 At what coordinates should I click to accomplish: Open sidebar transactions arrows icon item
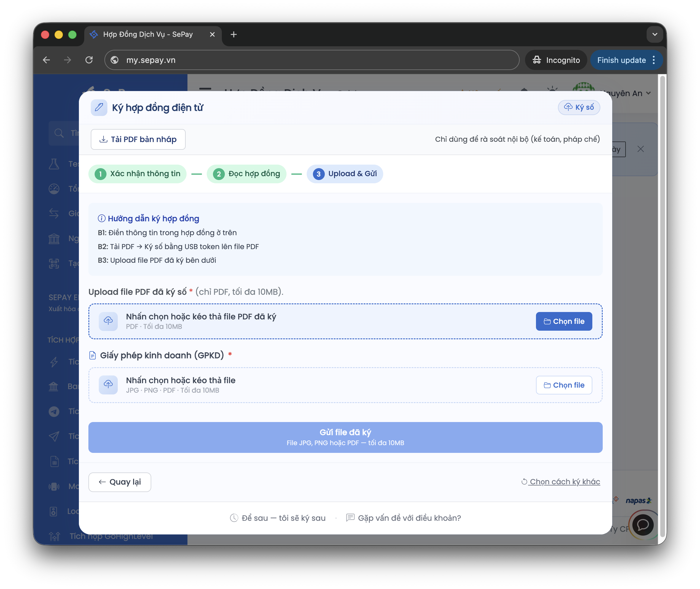(x=54, y=213)
